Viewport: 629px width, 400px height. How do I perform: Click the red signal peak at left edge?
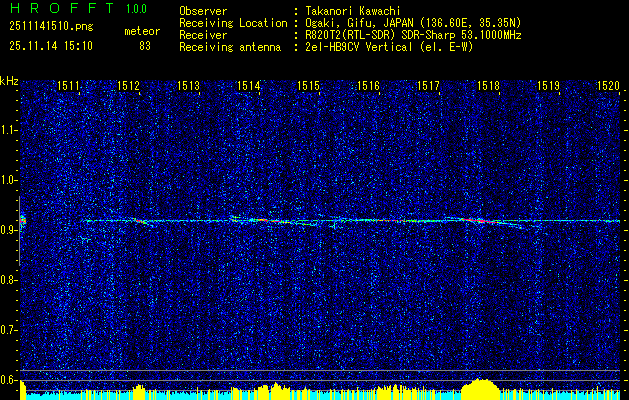(22, 220)
